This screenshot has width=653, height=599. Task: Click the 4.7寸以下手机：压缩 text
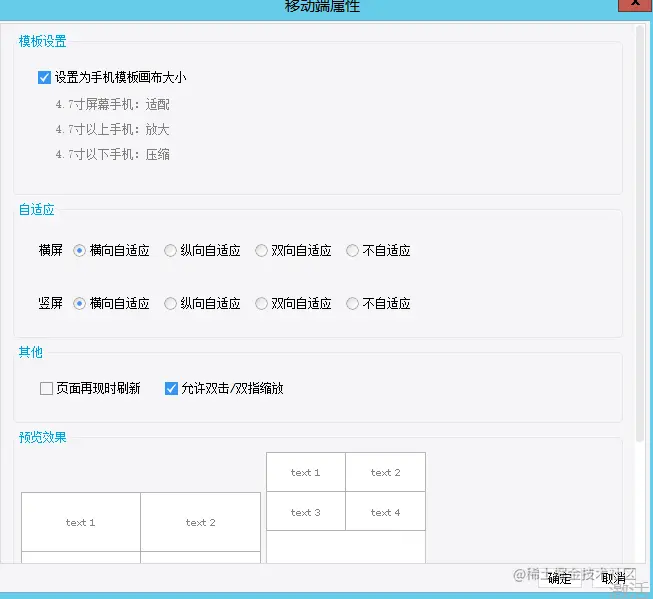[x=112, y=155]
